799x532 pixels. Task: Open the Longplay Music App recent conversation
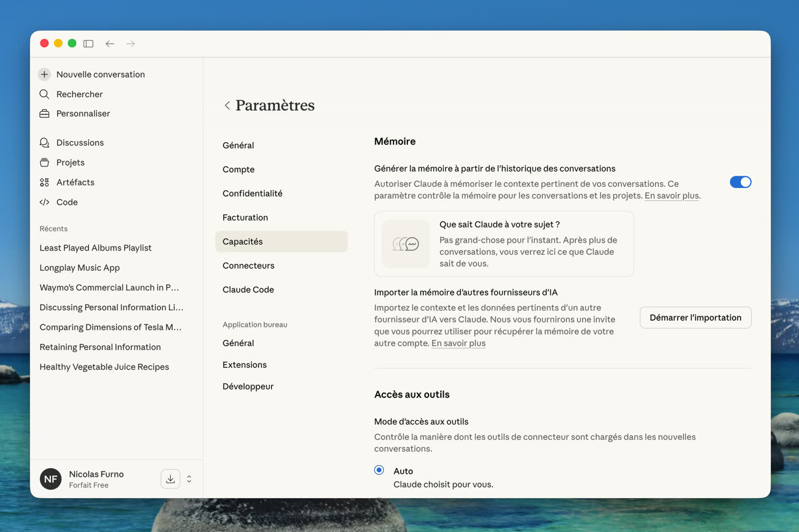coord(79,268)
